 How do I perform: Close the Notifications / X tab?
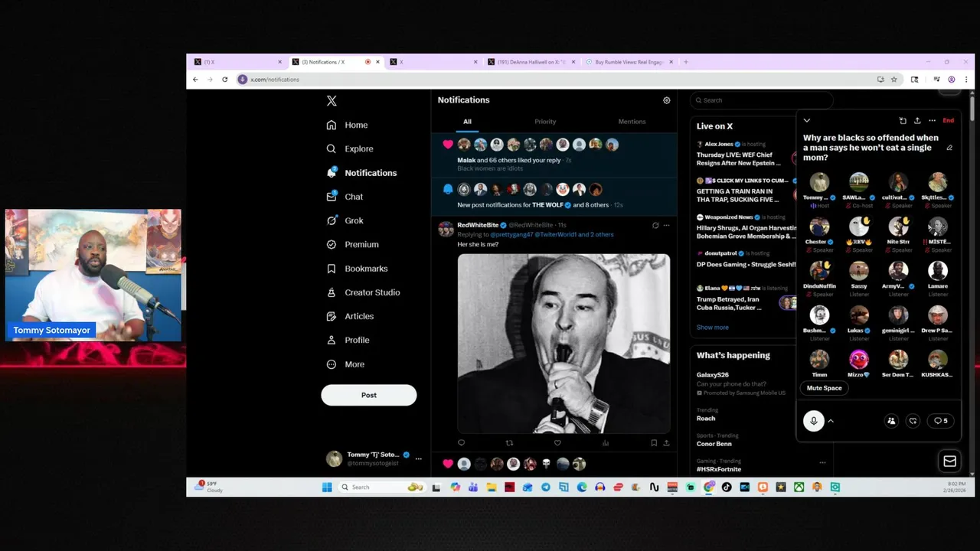[x=377, y=62]
